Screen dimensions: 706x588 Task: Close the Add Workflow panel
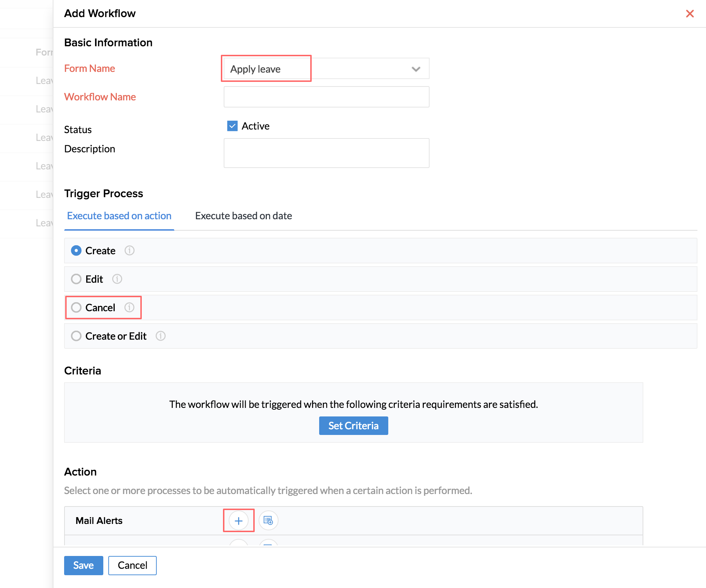tap(690, 14)
